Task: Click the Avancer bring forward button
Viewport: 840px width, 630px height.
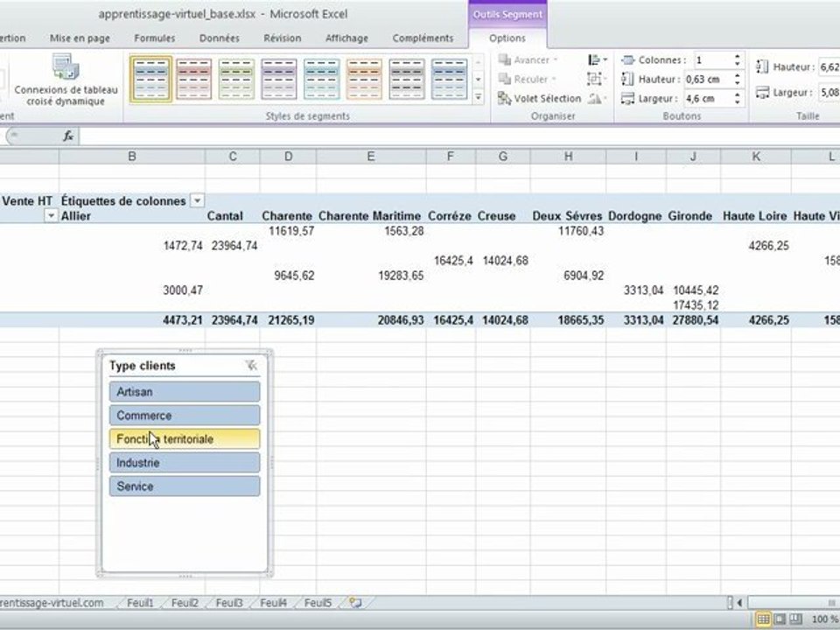Action: (528, 60)
